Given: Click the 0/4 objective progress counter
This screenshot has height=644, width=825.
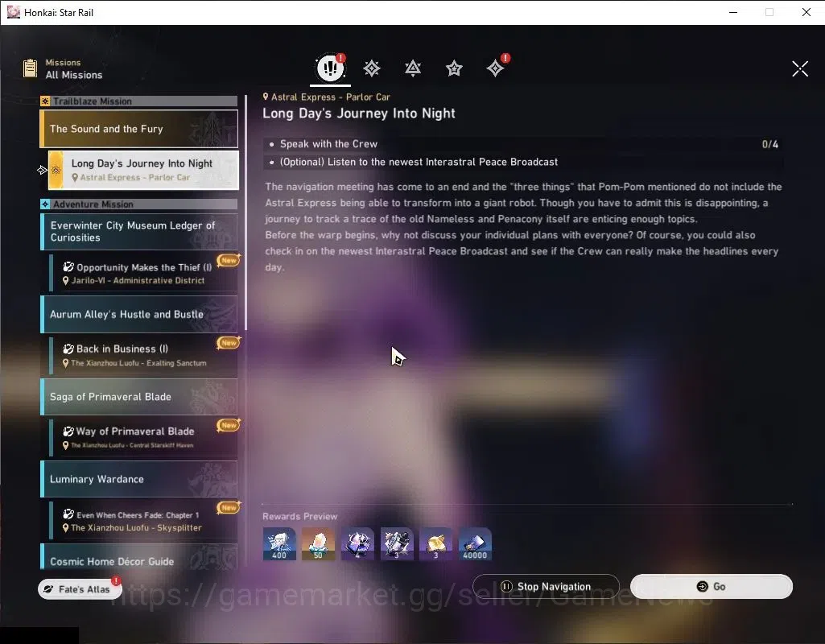Looking at the screenshot, I should (x=769, y=144).
